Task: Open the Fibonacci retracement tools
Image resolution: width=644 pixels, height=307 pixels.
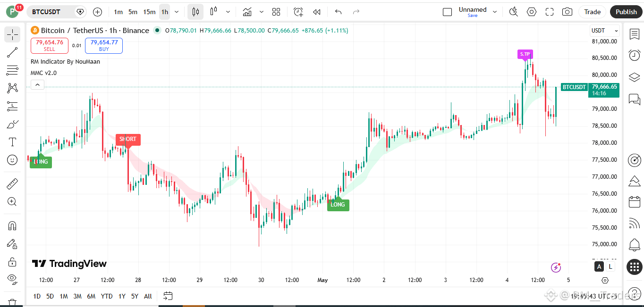Action: pyautogui.click(x=12, y=70)
